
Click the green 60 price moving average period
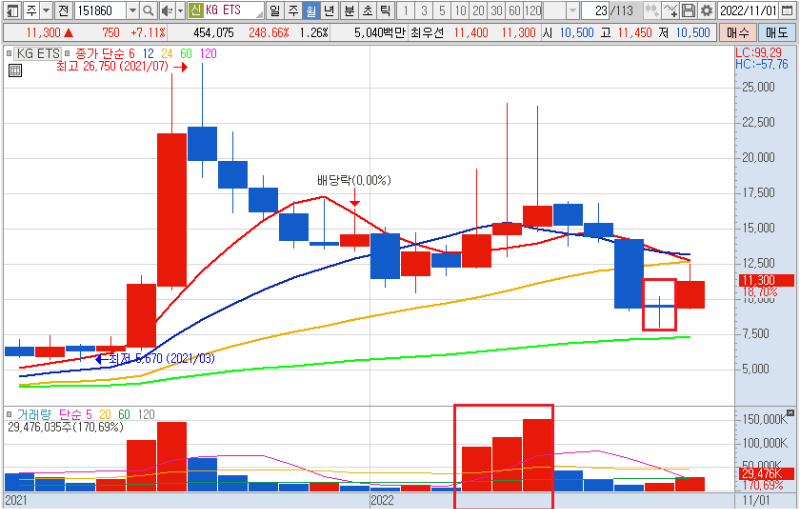pyautogui.click(x=186, y=54)
